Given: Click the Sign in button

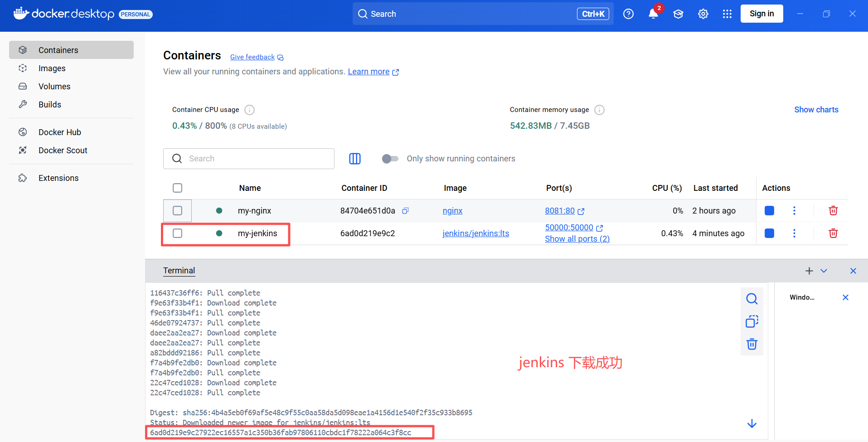Looking at the screenshot, I should click(x=761, y=14).
